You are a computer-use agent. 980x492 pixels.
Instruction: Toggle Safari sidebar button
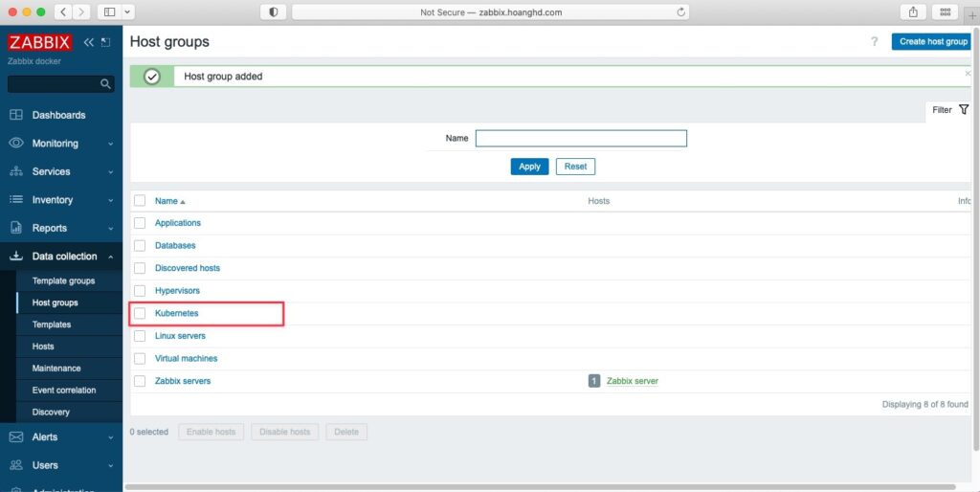coord(109,11)
